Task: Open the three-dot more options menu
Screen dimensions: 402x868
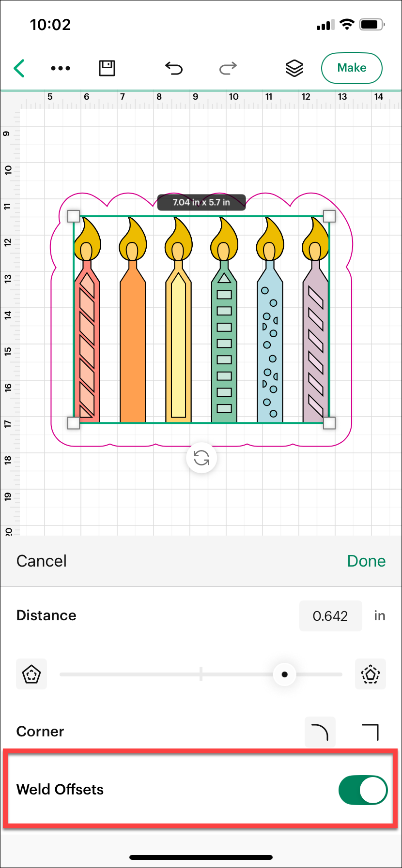Action: coord(61,68)
